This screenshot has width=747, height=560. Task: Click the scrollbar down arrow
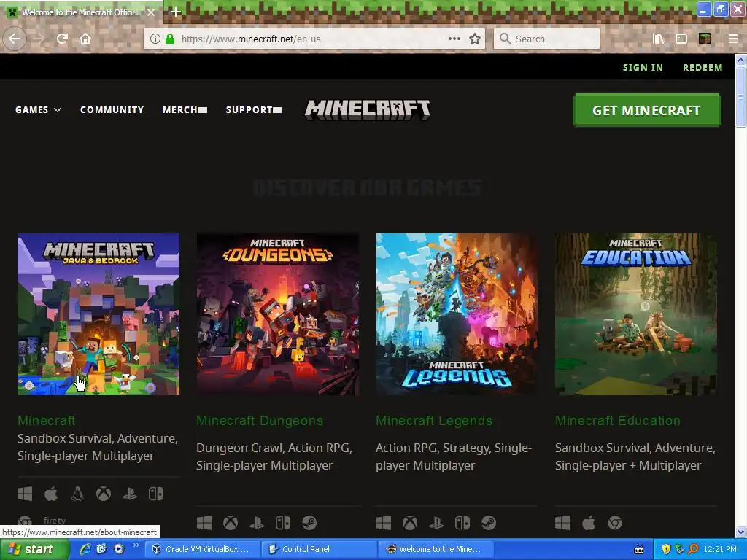pos(740,532)
